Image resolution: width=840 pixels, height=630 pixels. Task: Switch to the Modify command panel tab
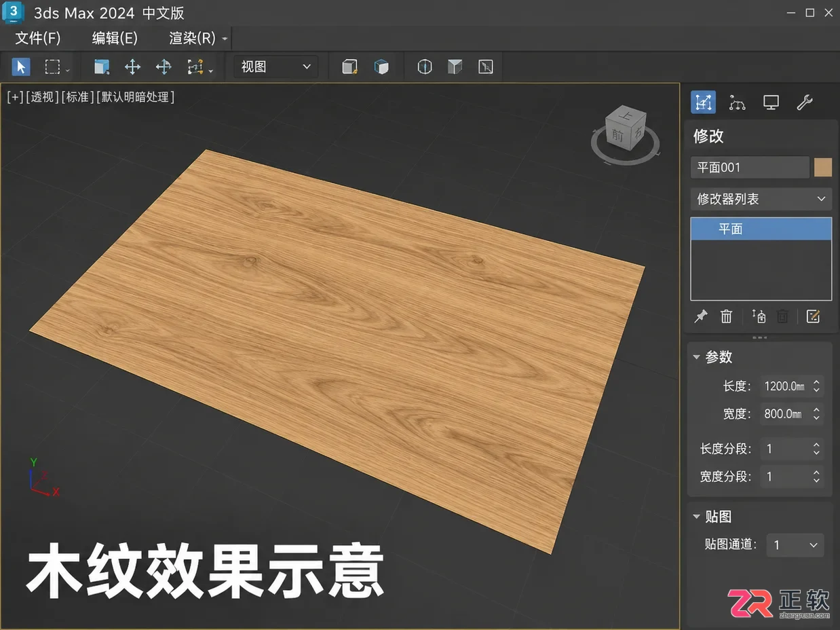coord(704,103)
